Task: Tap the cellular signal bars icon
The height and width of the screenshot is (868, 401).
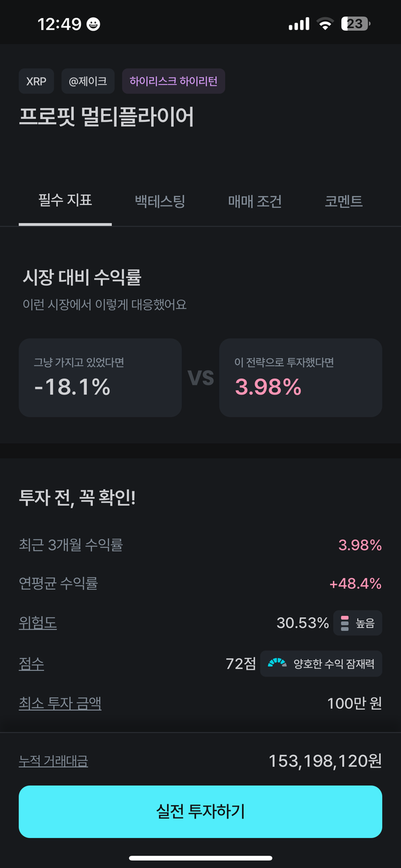Action: [x=299, y=25]
